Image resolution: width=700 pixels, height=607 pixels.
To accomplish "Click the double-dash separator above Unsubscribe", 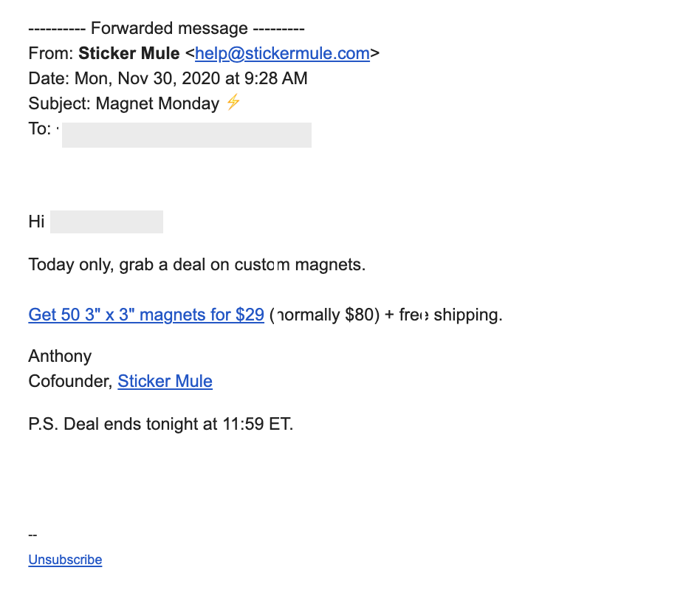I will click(x=32, y=535).
